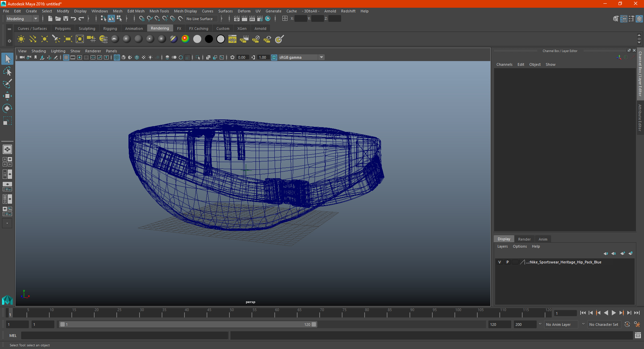Image resolution: width=644 pixels, height=349 pixels.
Task: Create a point light from the shelf
Action: [x=45, y=39]
